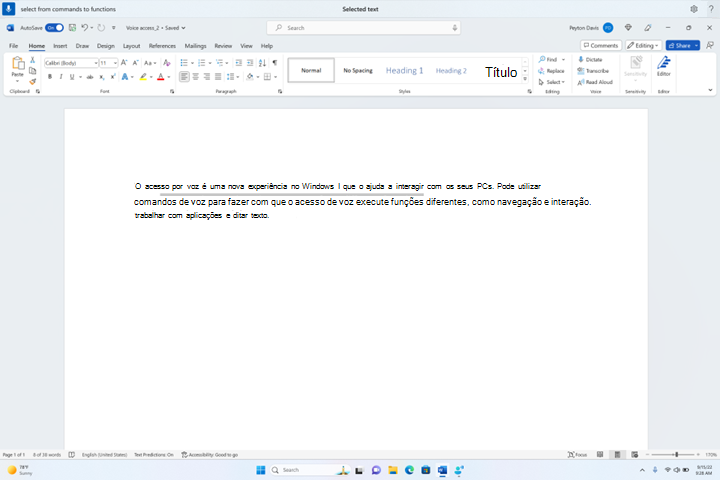The image size is (720, 480).
Task: Adjust the zoom slider
Action: tap(676, 455)
